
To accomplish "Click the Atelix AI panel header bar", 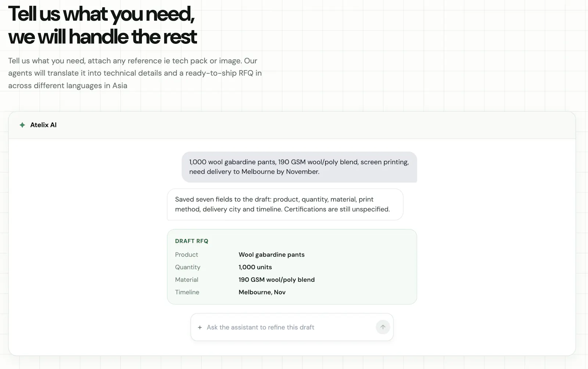I will click(x=292, y=125).
